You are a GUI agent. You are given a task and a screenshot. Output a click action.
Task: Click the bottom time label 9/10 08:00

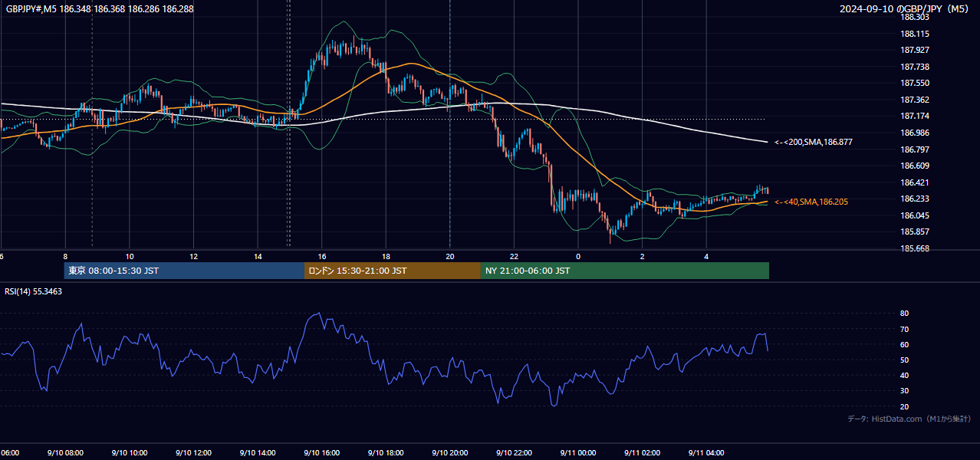pyautogui.click(x=65, y=453)
